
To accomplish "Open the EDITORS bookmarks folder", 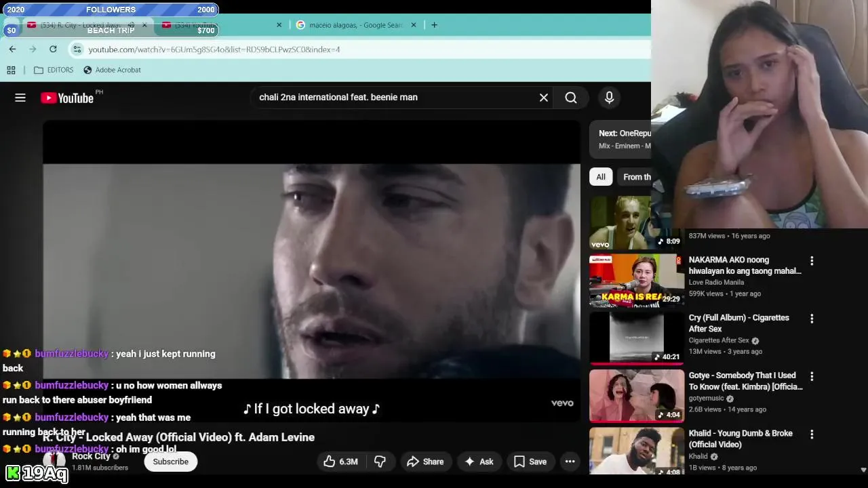I will [54, 70].
